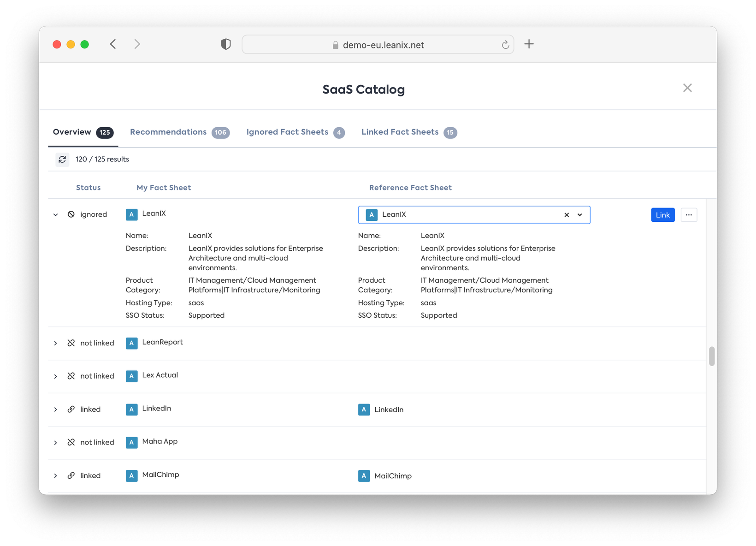Image resolution: width=756 pixels, height=546 pixels.
Task: Expand the MailChimp row
Action: [55, 476]
